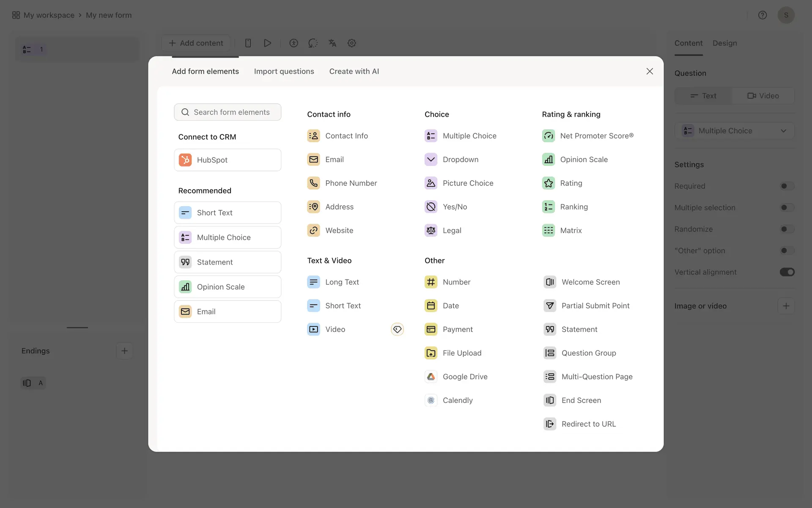Screen dimensions: 812x508
Task: Switch to Import questions tab
Action: tap(284, 72)
